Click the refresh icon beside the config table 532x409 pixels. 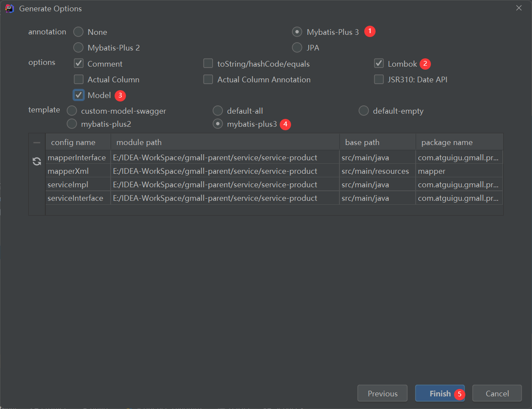tap(37, 162)
